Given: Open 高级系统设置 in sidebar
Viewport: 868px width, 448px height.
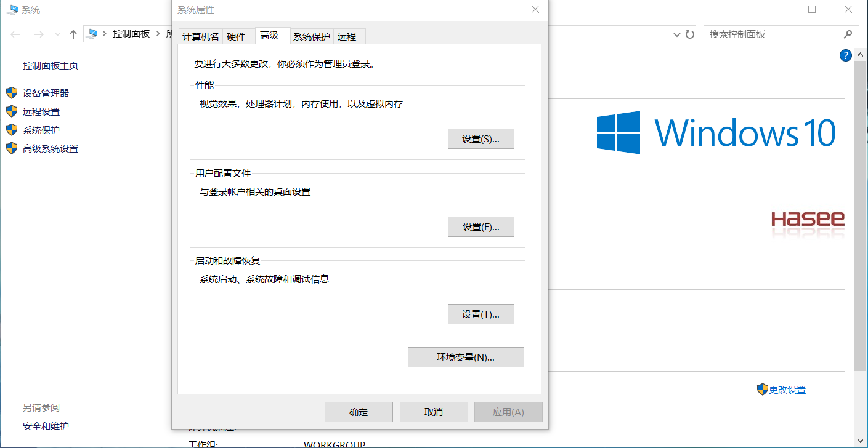Looking at the screenshot, I should 51,148.
